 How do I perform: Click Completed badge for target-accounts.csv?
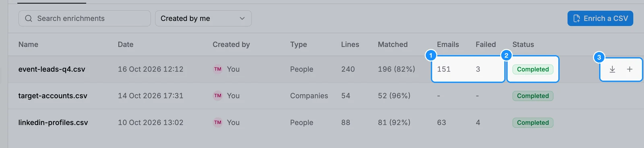pyautogui.click(x=533, y=96)
